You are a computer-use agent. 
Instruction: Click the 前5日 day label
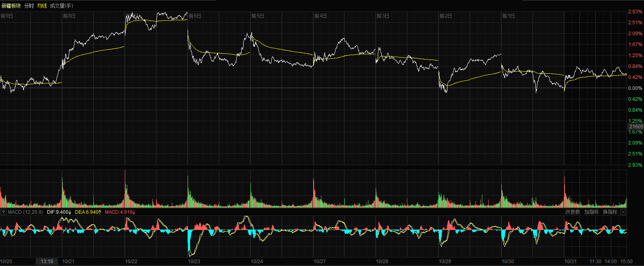click(257, 16)
